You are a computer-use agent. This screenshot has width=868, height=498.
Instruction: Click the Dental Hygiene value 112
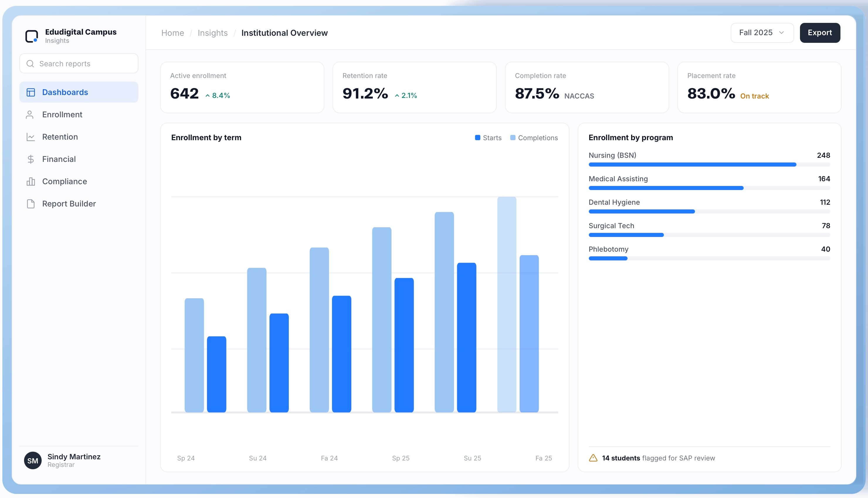click(x=825, y=202)
